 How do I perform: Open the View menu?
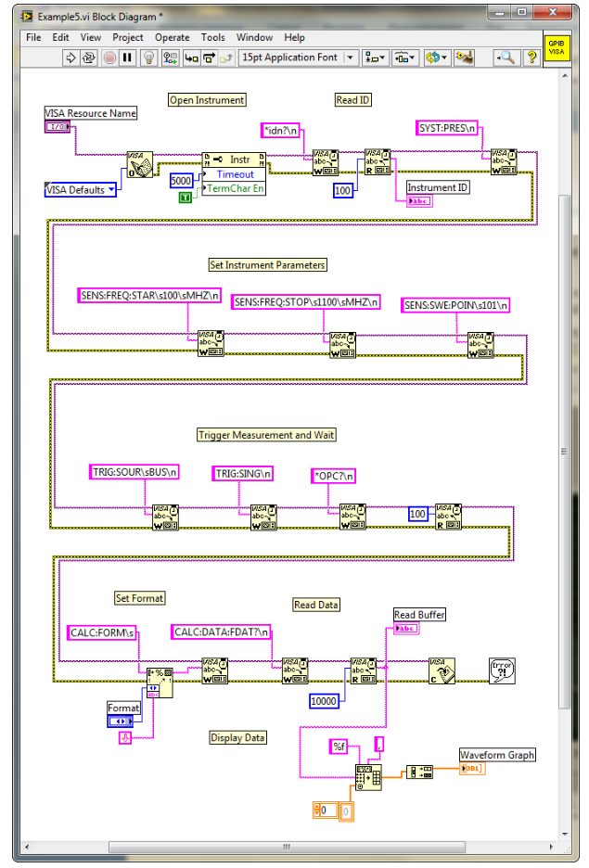point(90,38)
